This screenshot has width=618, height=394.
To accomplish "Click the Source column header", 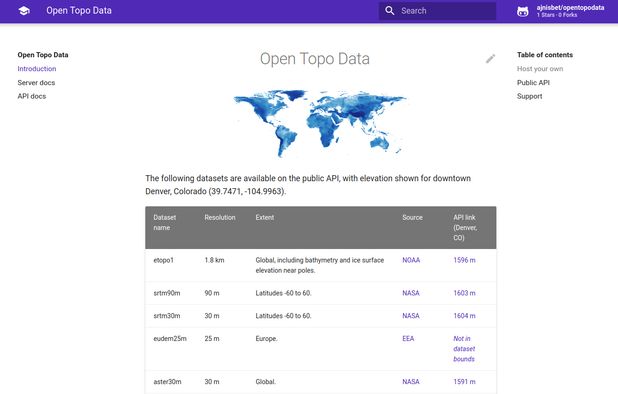I will tap(412, 217).
